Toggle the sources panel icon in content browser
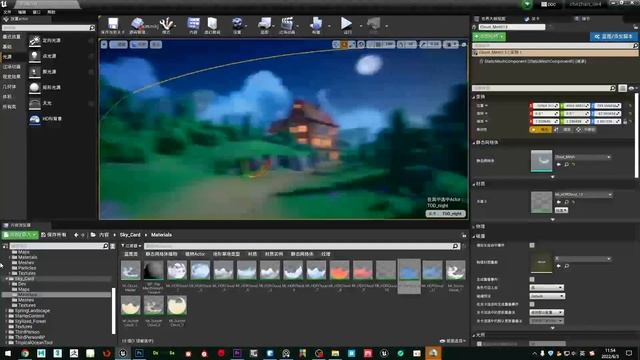The height and width of the screenshot is (360, 640). pos(5,246)
